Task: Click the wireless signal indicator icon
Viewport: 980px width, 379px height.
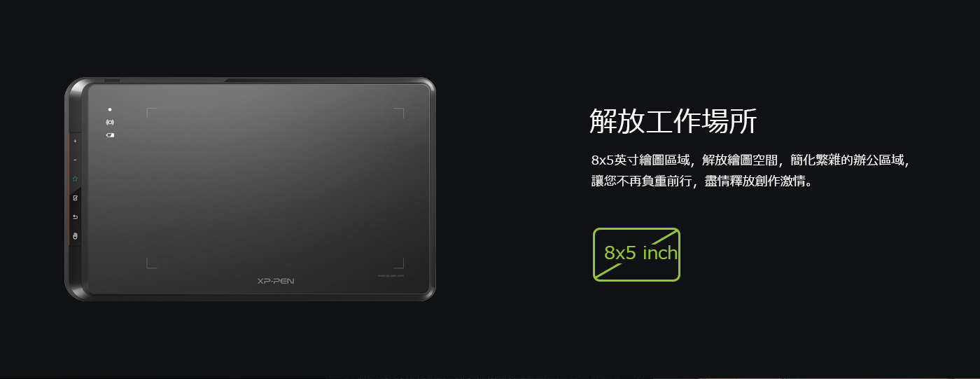Action: click(110, 122)
